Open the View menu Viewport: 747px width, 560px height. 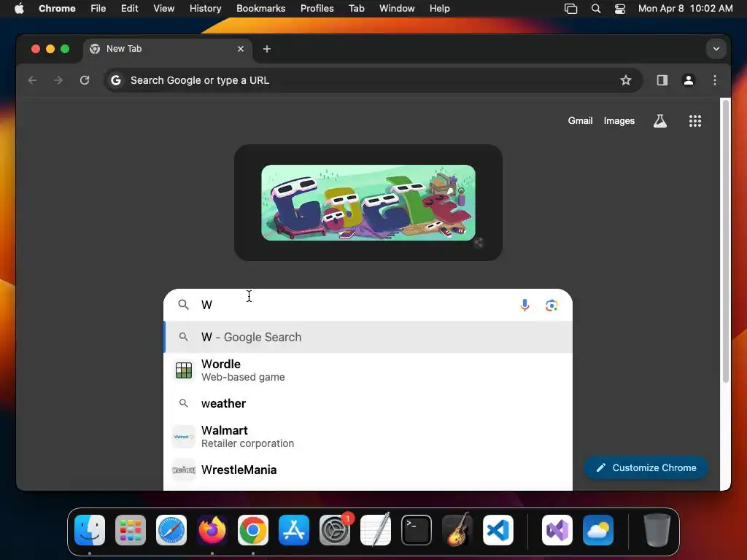click(163, 9)
